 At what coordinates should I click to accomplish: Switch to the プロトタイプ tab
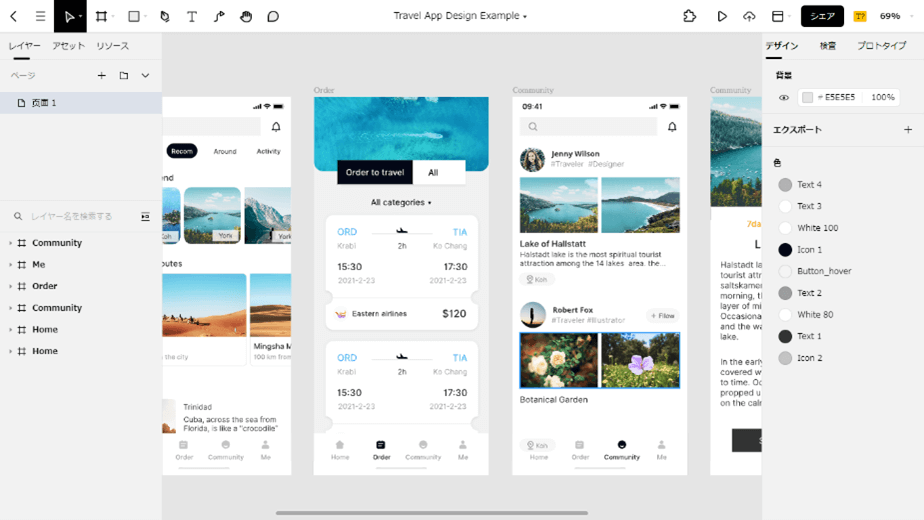[882, 46]
